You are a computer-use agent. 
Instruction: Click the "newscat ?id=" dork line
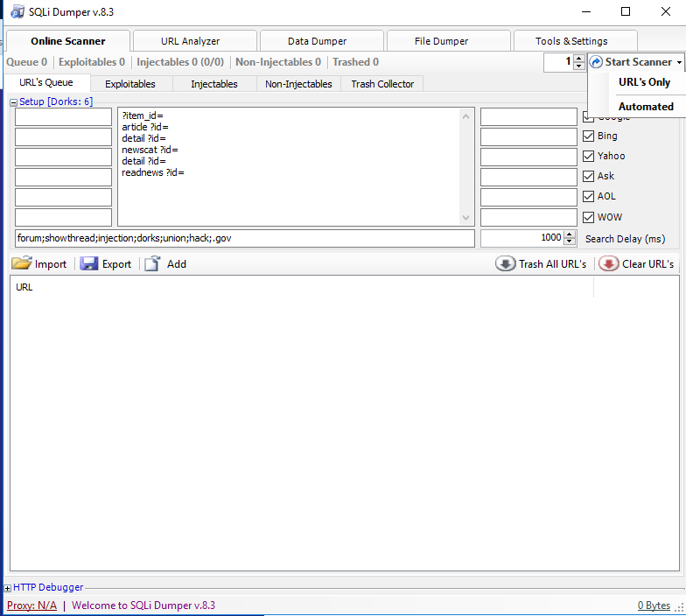point(150,150)
